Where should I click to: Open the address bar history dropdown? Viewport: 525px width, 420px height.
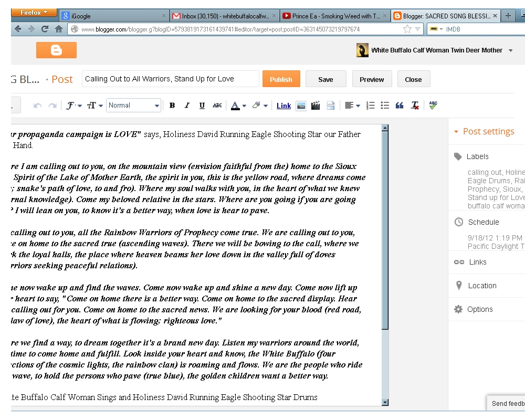tap(417, 29)
